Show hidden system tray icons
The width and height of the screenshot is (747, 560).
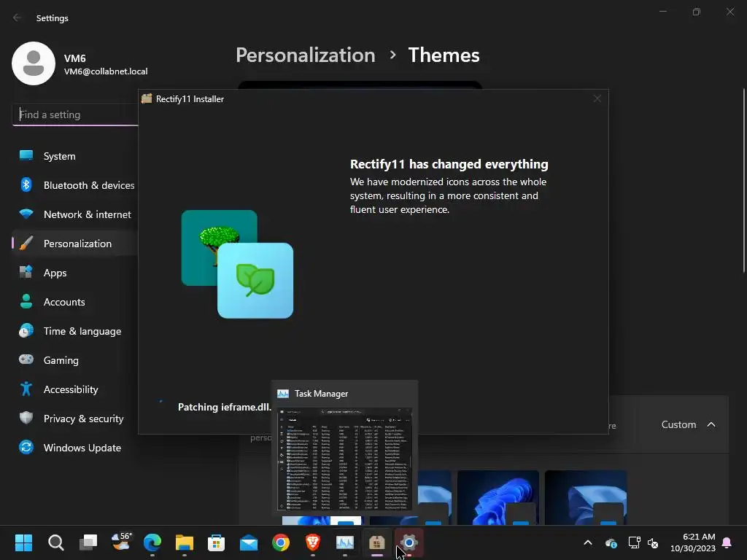click(588, 542)
